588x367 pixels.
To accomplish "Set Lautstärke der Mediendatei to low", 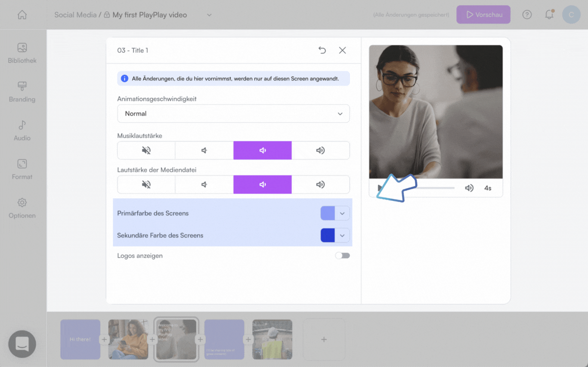I will (204, 184).
